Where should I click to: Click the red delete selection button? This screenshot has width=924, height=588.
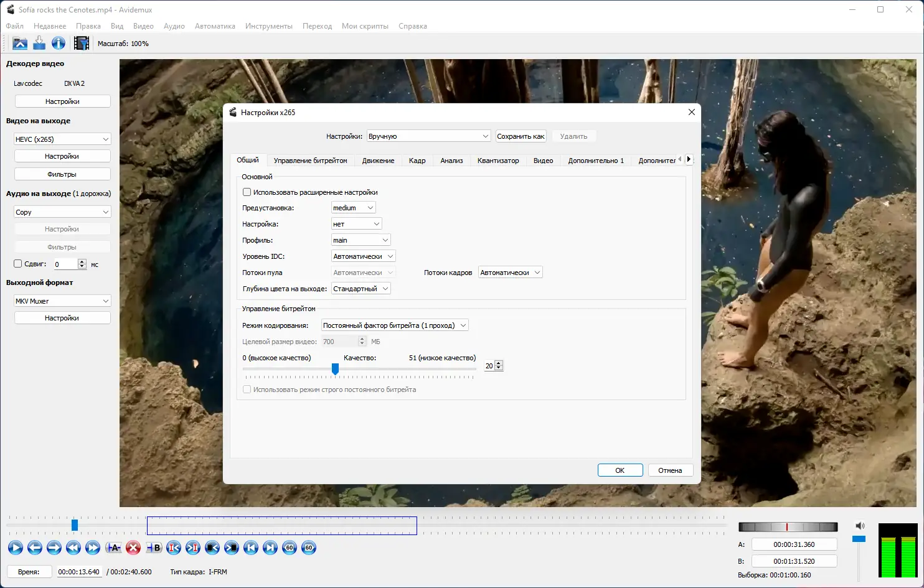133,548
